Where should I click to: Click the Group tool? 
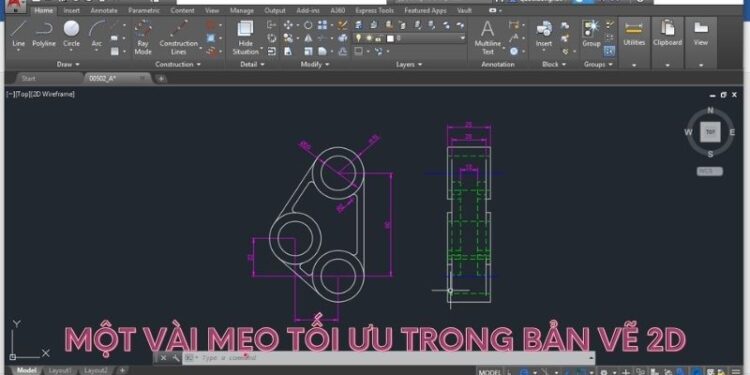pyautogui.click(x=591, y=33)
